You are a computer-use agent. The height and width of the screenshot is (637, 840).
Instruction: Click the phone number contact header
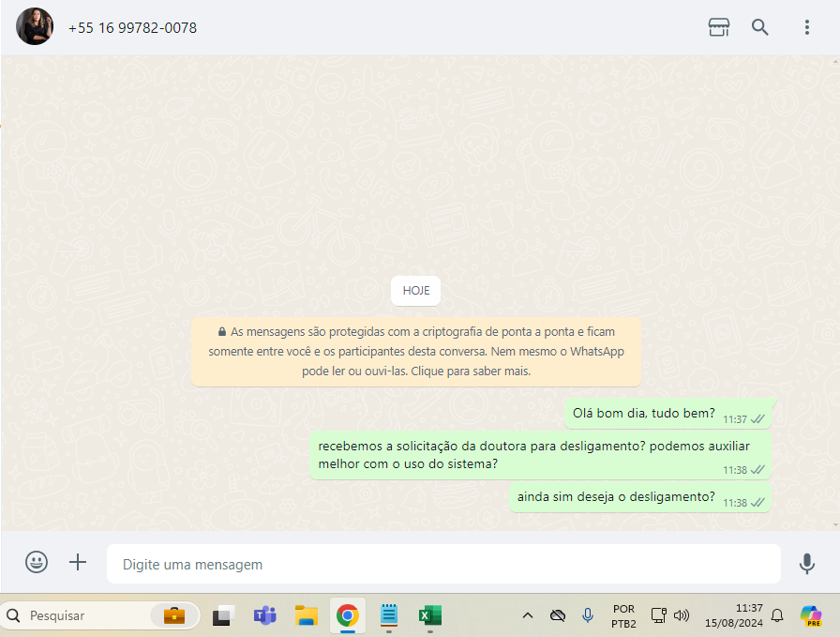point(132,28)
